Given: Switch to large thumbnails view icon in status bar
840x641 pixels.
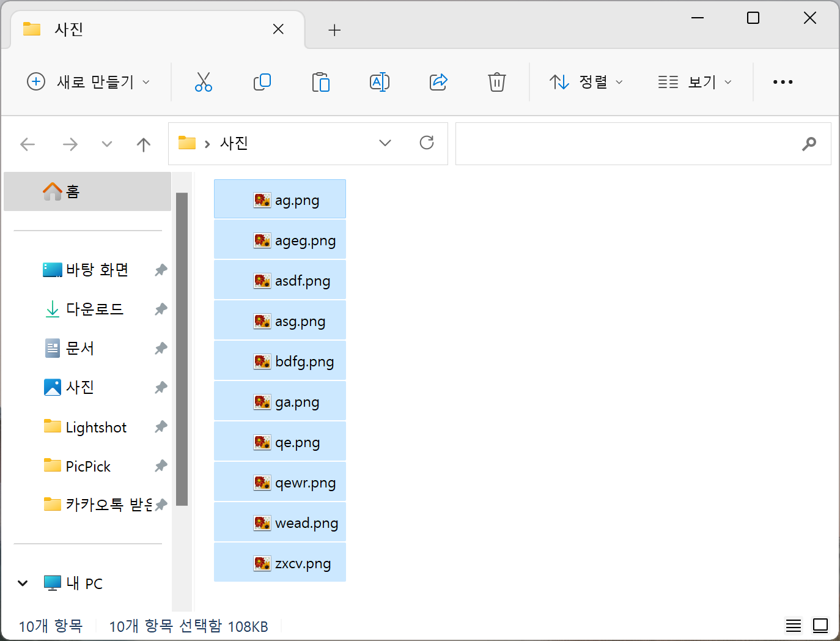Looking at the screenshot, I should click(x=820, y=625).
